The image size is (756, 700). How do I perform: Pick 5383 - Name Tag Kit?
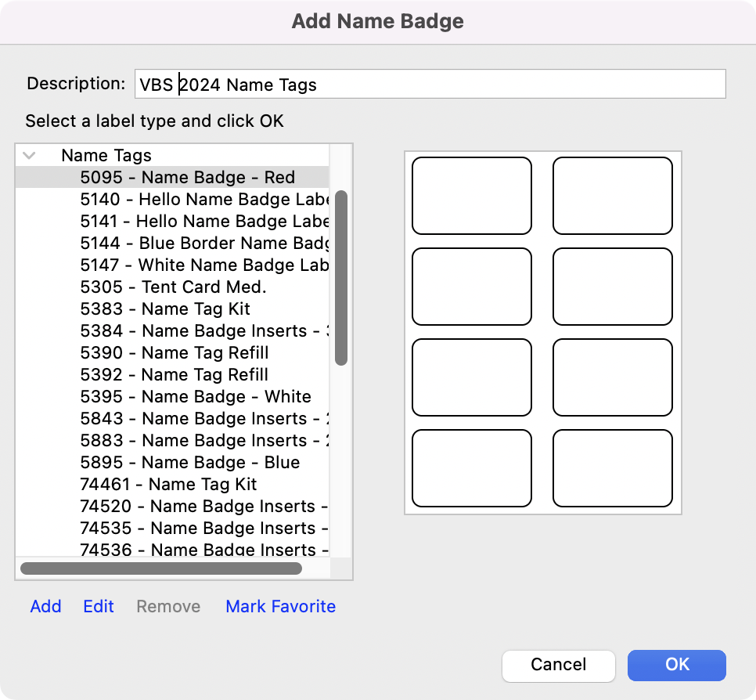coord(165,309)
